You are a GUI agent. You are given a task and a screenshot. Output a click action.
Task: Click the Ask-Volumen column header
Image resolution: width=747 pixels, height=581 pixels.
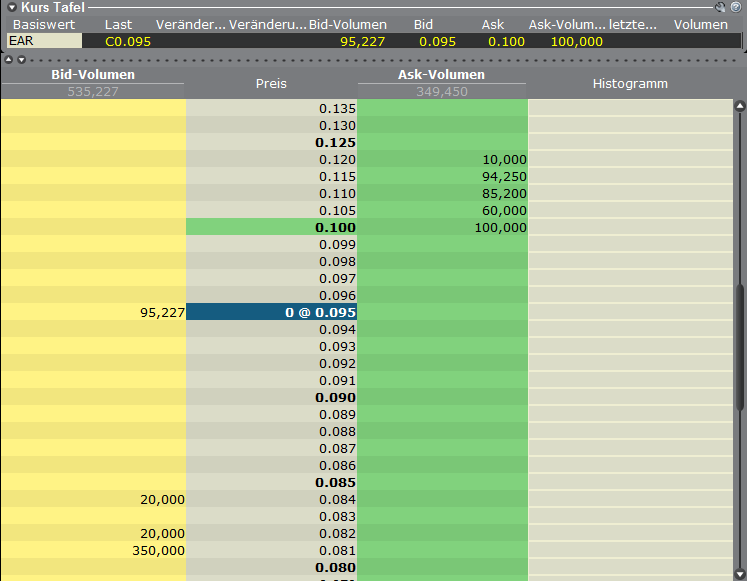pyautogui.click(x=442, y=75)
